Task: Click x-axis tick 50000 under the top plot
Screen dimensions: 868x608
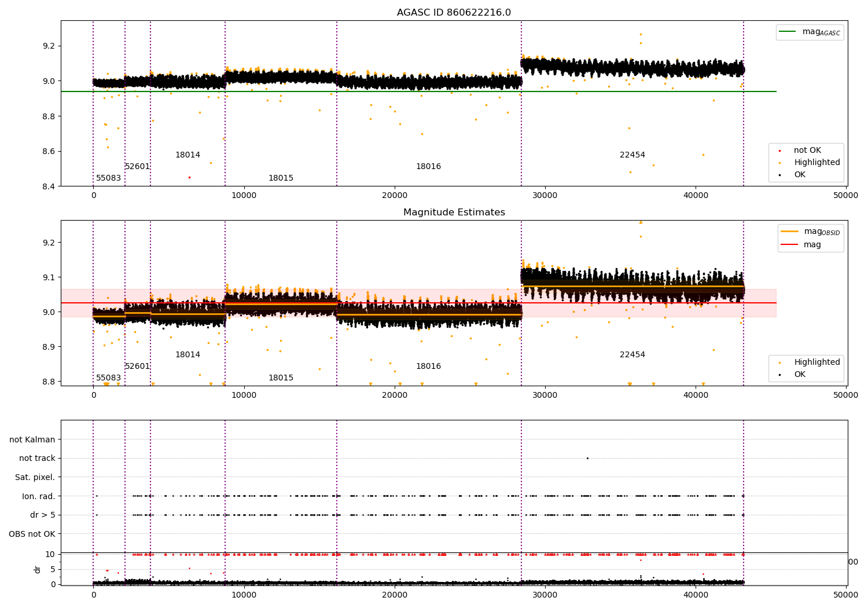Action: click(x=846, y=195)
